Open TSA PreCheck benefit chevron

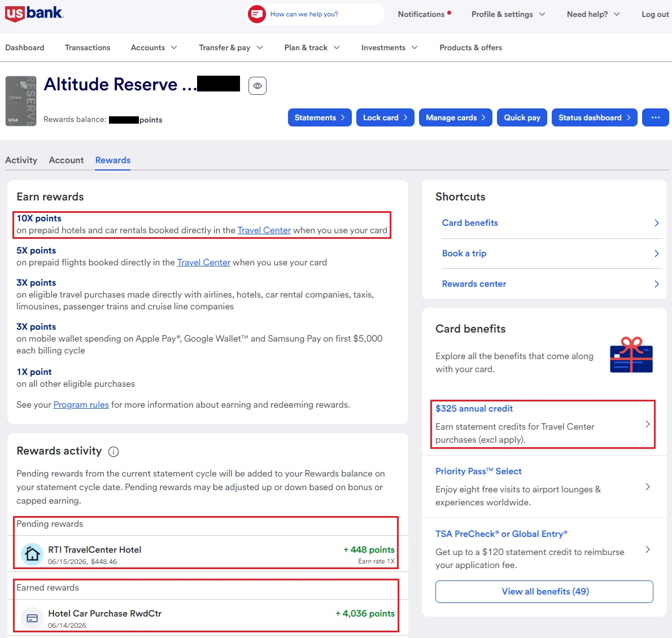(x=648, y=549)
